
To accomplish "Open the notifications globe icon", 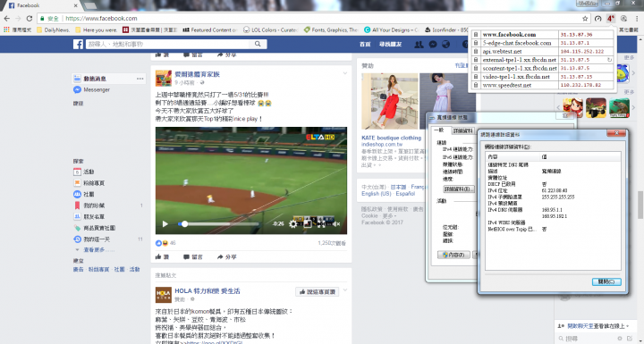I will coord(446,45).
